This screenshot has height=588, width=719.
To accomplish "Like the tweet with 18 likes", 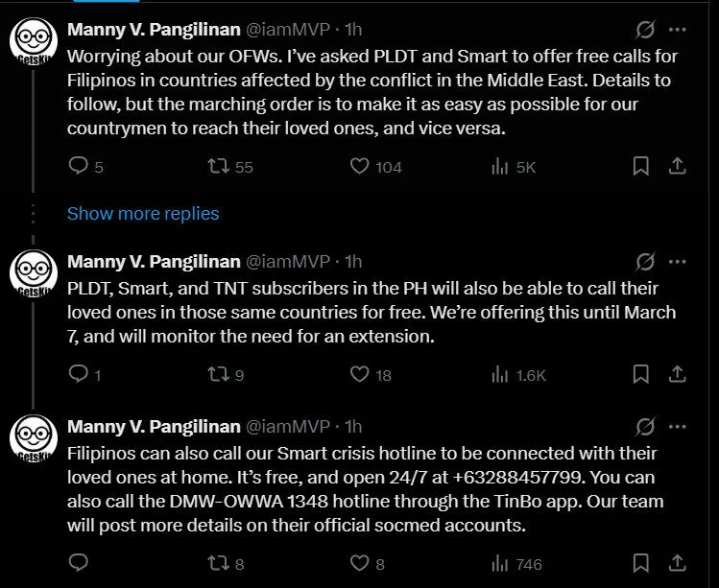I will click(360, 375).
